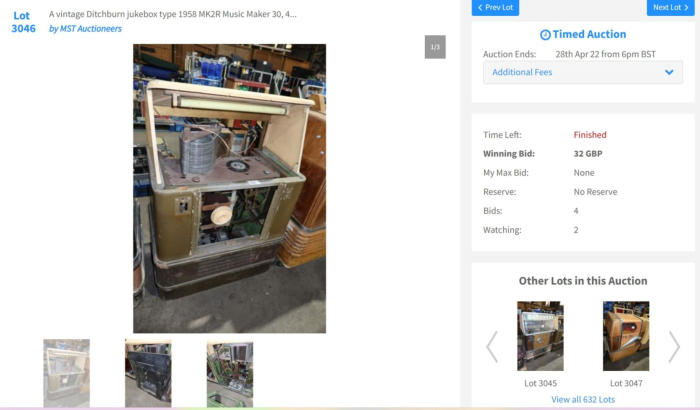Image resolution: width=700 pixels, height=410 pixels.
Task: Click the Additional Fees chevron arrow
Action: (x=669, y=72)
